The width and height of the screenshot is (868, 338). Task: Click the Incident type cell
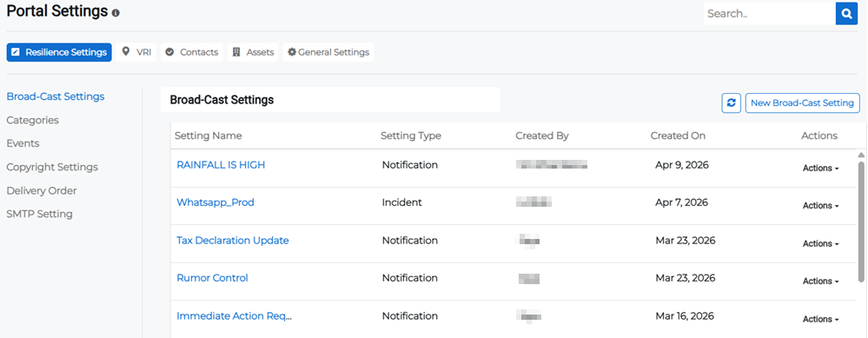(402, 202)
